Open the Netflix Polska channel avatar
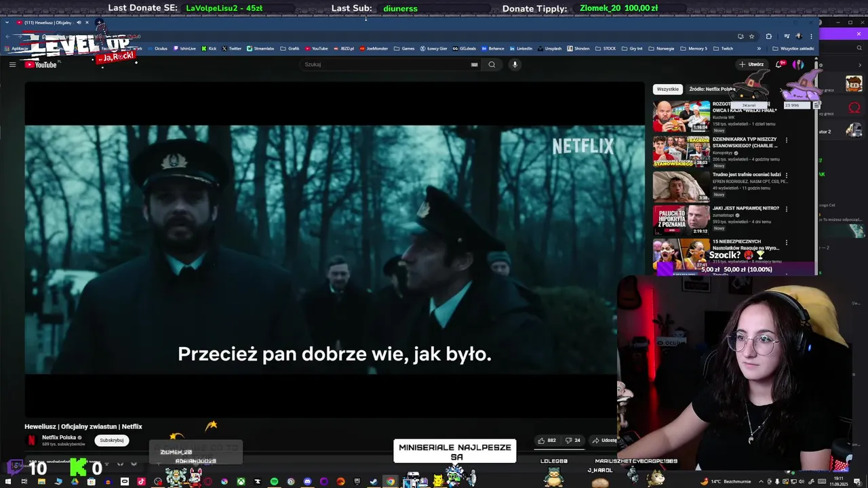Viewport: 868px width, 488px height. coord(31,440)
